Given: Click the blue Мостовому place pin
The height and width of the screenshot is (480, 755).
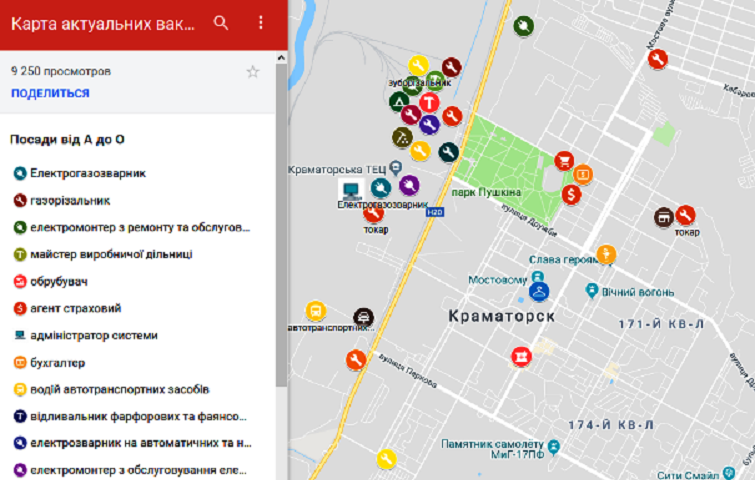Looking at the screenshot, I should click(537, 278).
